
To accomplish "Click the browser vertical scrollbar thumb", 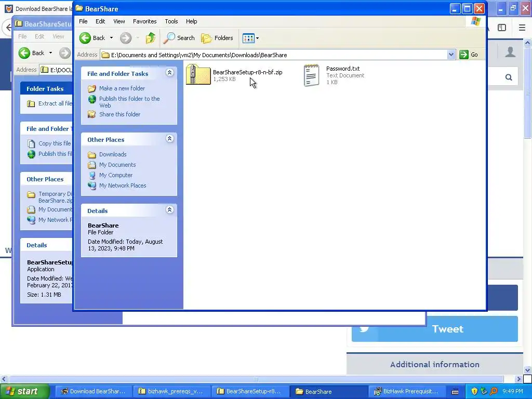I will click(x=528, y=92).
